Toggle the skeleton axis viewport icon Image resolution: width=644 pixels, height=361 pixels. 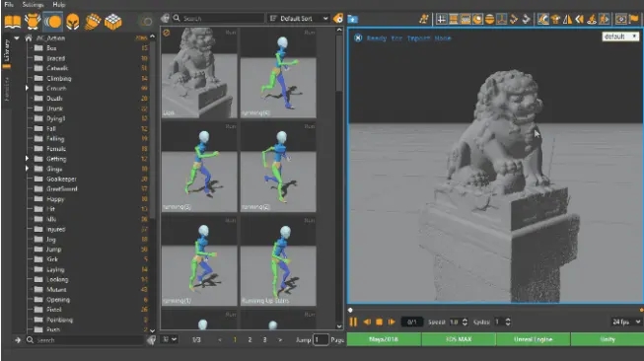pos(501,19)
